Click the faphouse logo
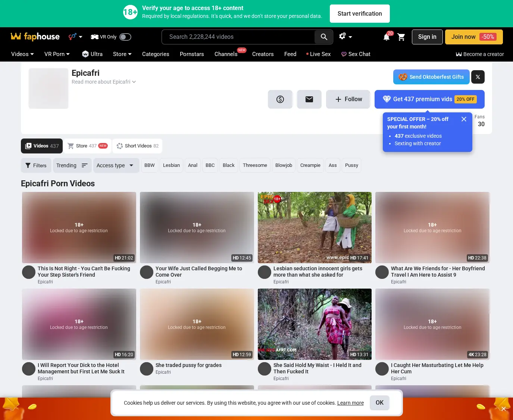513x420 pixels. (x=35, y=37)
